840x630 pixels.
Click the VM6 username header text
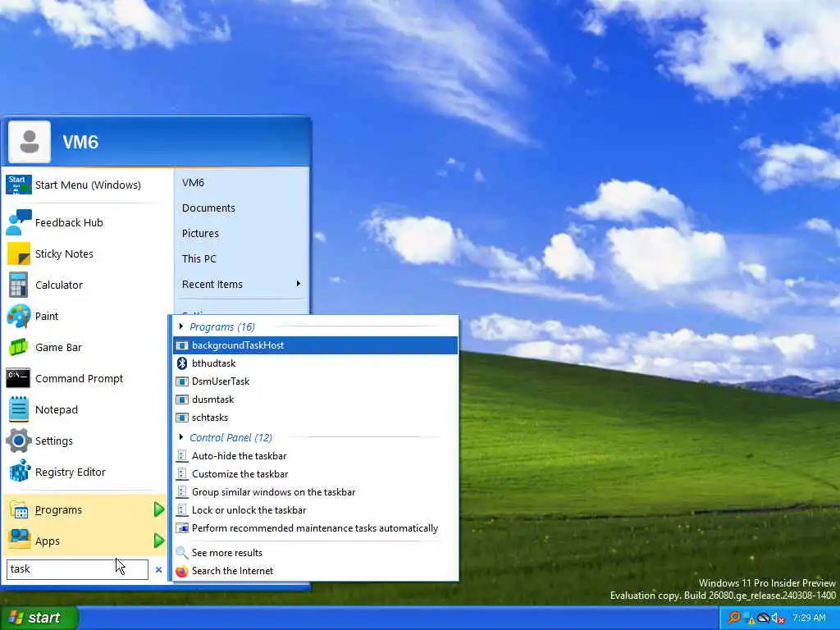pos(80,143)
